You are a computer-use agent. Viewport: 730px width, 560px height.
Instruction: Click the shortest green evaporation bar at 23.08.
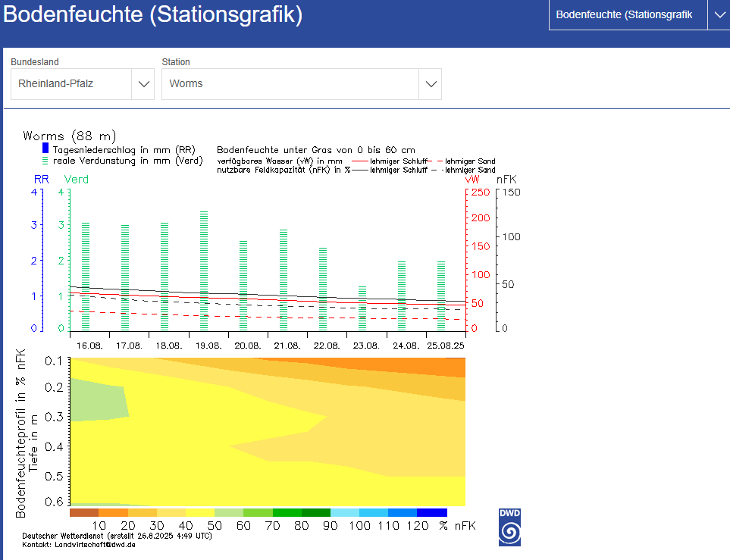pos(362,308)
